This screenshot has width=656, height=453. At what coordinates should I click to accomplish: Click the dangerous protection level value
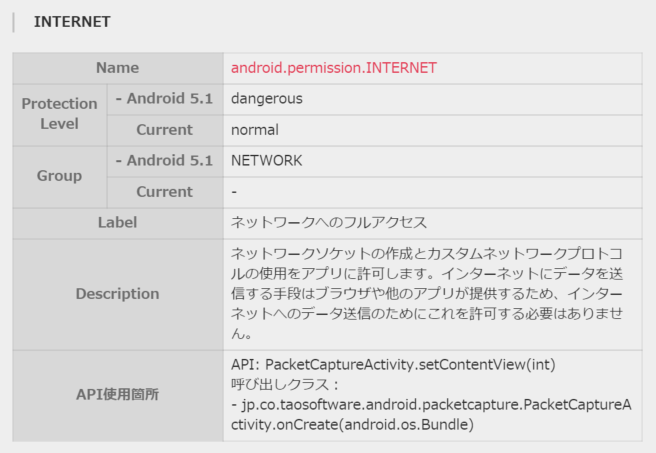coord(266,99)
